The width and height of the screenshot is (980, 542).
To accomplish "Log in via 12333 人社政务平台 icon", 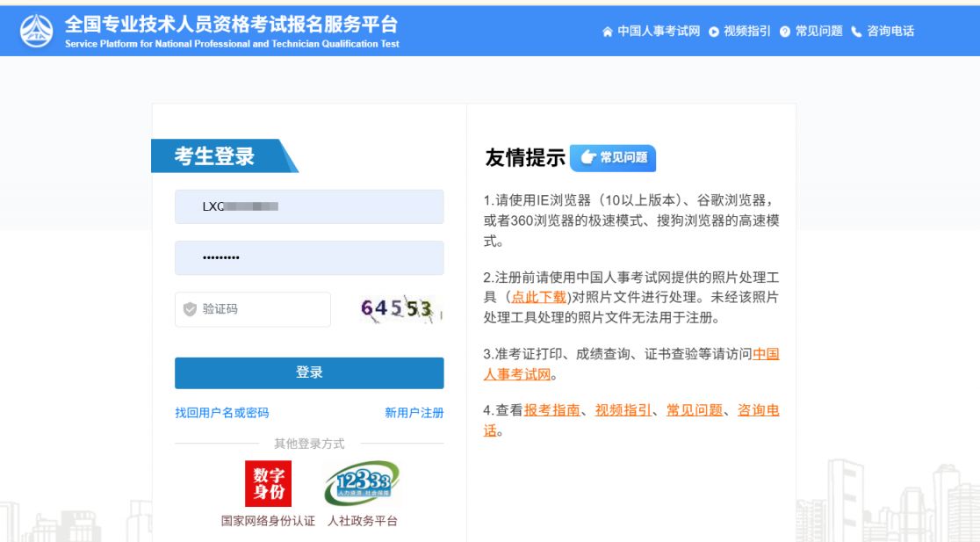I will point(362,483).
